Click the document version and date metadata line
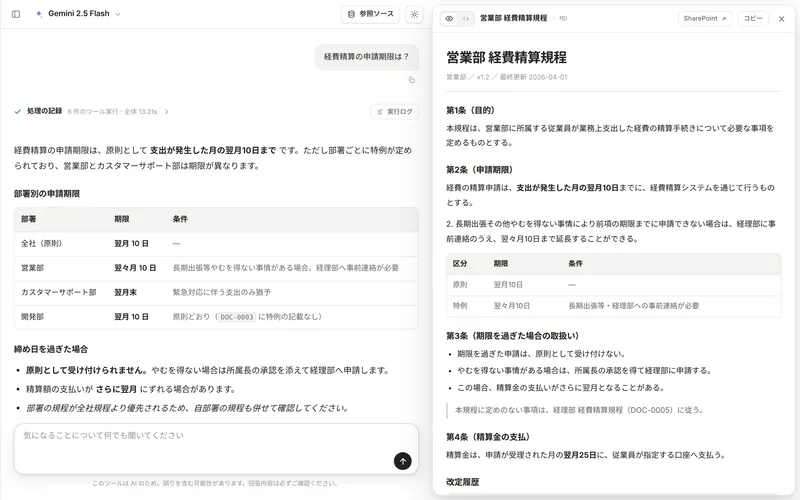Screen dimensions: 800x500 (x=507, y=77)
